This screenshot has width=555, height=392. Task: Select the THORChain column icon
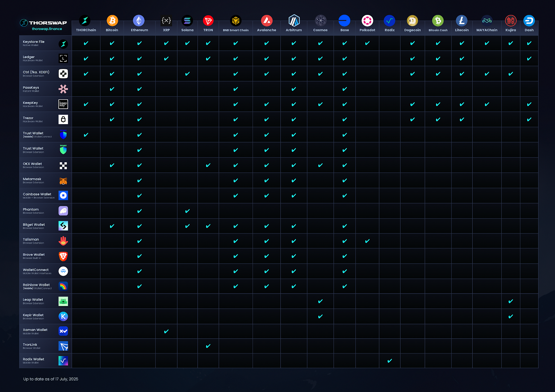(85, 21)
